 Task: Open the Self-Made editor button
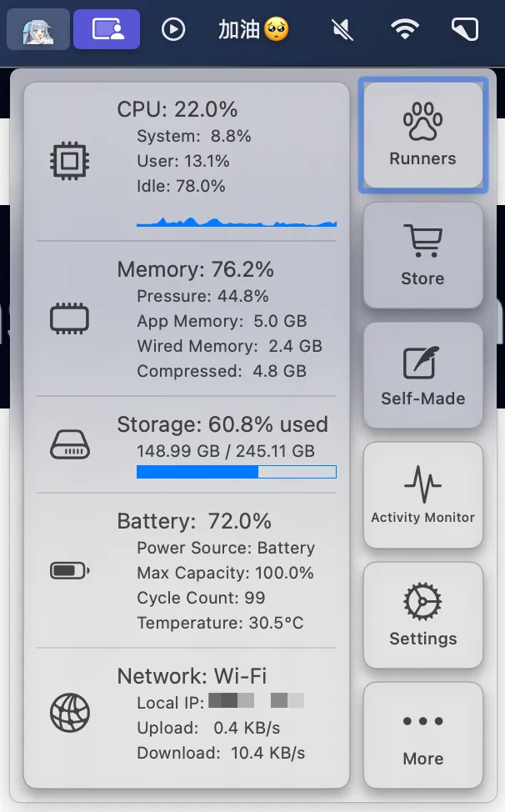[x=422, y=376]
